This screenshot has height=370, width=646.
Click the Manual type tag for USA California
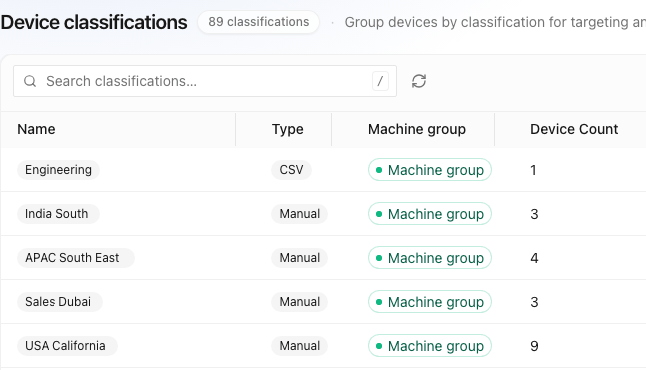point(300,346)
